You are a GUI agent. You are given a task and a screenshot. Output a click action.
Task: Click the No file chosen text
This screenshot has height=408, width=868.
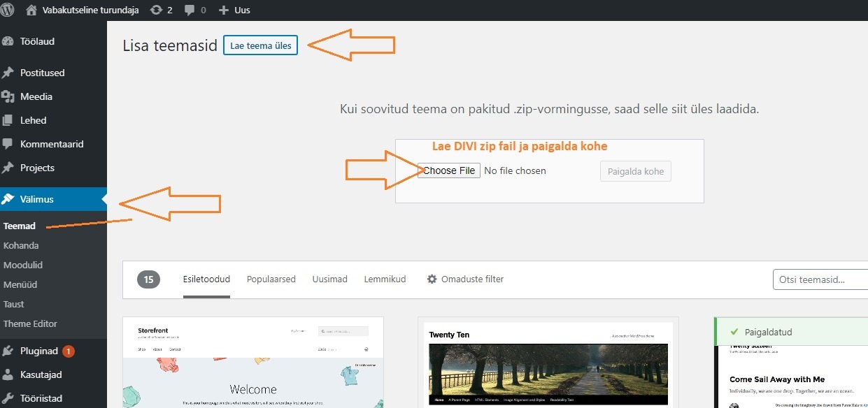coord(515,170)
